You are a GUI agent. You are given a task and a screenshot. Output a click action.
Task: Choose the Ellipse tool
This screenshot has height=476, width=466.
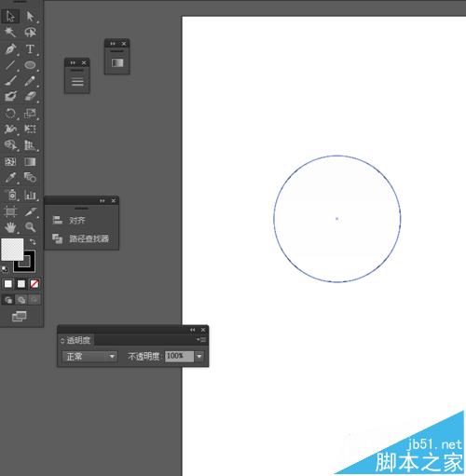point(30,65)
